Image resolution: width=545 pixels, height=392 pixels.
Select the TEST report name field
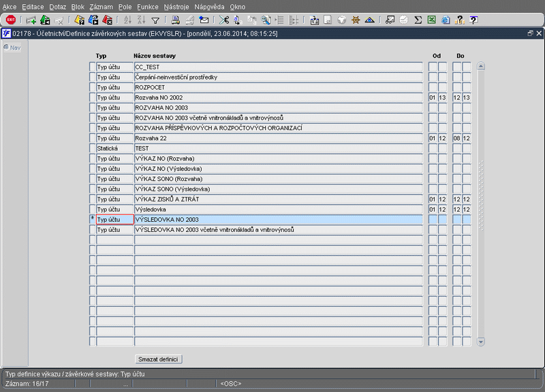tap(279, 148)
